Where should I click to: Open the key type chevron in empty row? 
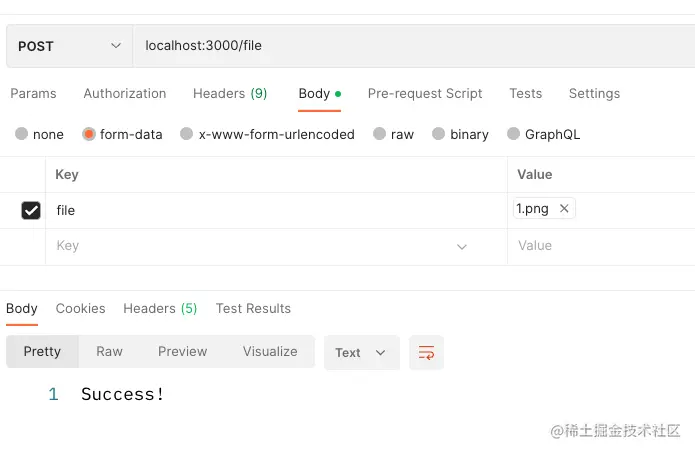pos(462,246)
